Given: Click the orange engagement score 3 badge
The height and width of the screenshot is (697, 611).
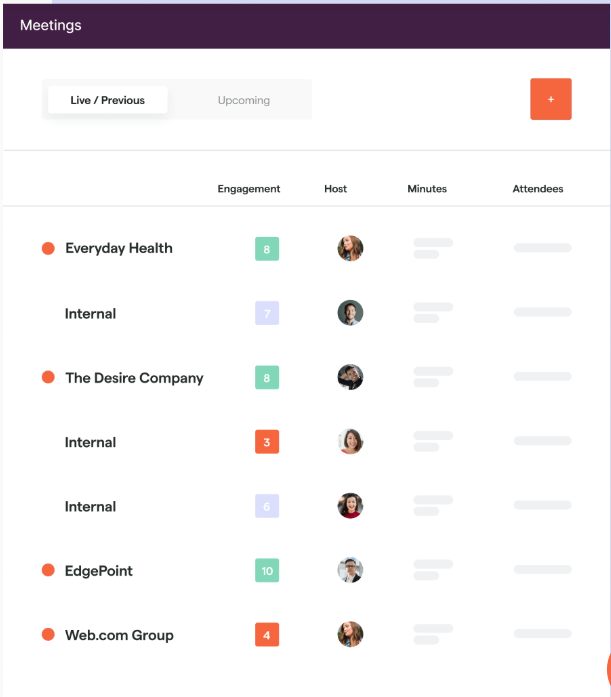Looking at the screenshot, I should click(x=267, y=442).
